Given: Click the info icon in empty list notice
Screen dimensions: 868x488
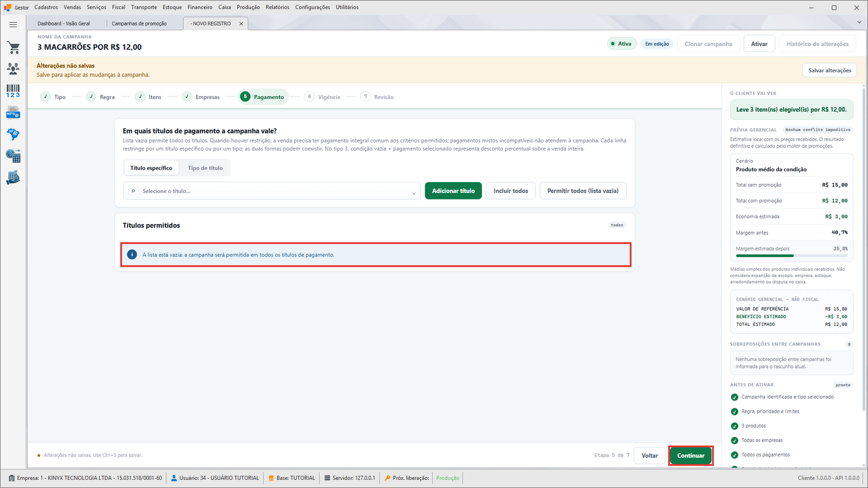Looking at the screenshot, I should [131, 254].
